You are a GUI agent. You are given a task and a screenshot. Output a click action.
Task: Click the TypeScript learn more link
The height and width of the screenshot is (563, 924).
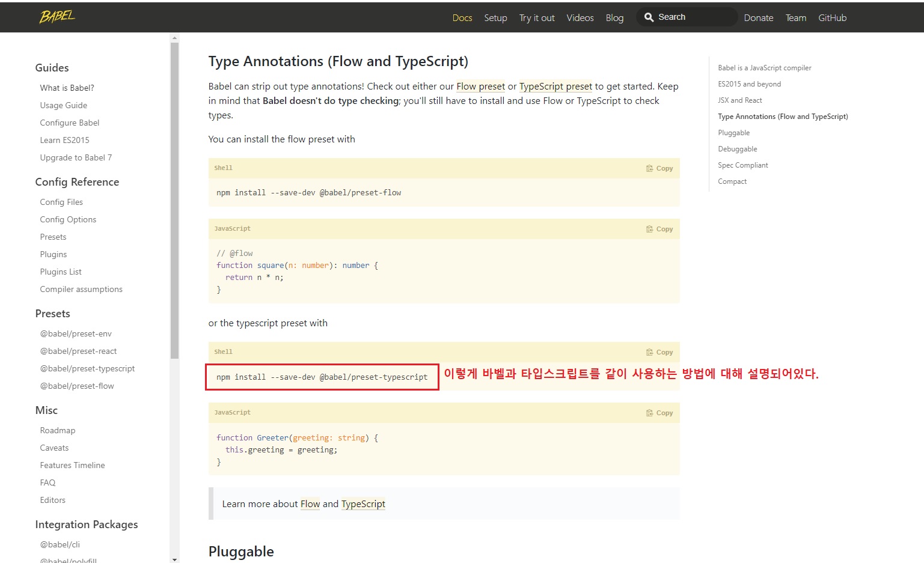coord(363,504)
